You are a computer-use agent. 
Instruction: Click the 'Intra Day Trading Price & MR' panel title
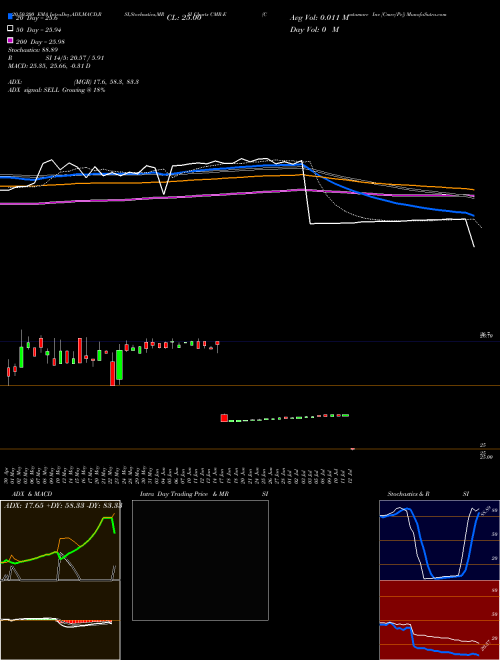(184, 494)
